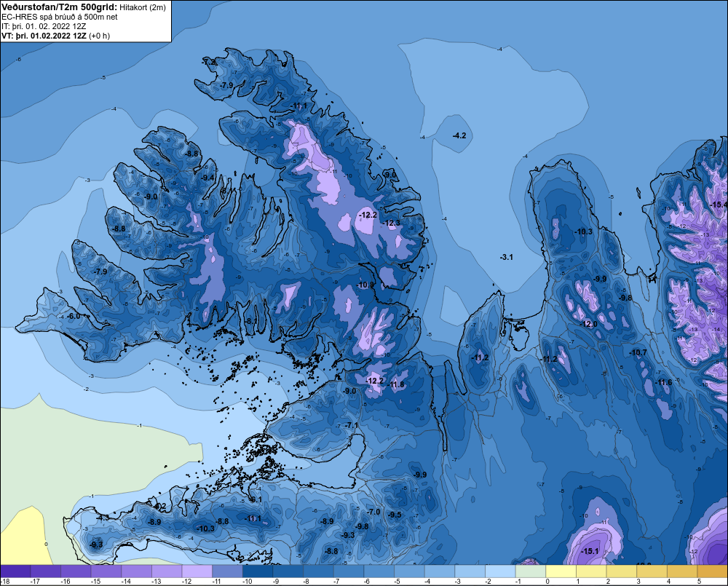728x586 pixels.
Task: Click the -12.0 temperature label
Action: point(589,324)
